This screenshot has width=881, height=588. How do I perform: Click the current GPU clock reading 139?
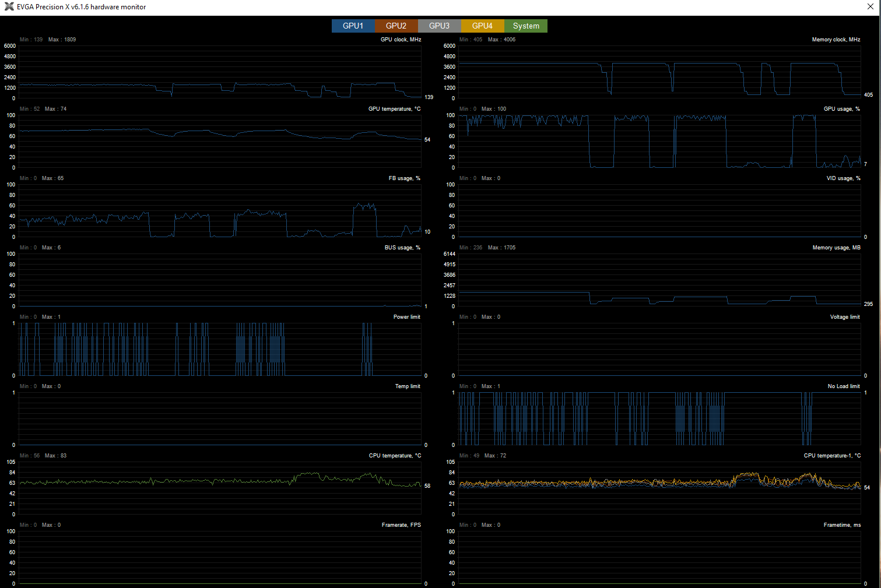coord(429,97)
